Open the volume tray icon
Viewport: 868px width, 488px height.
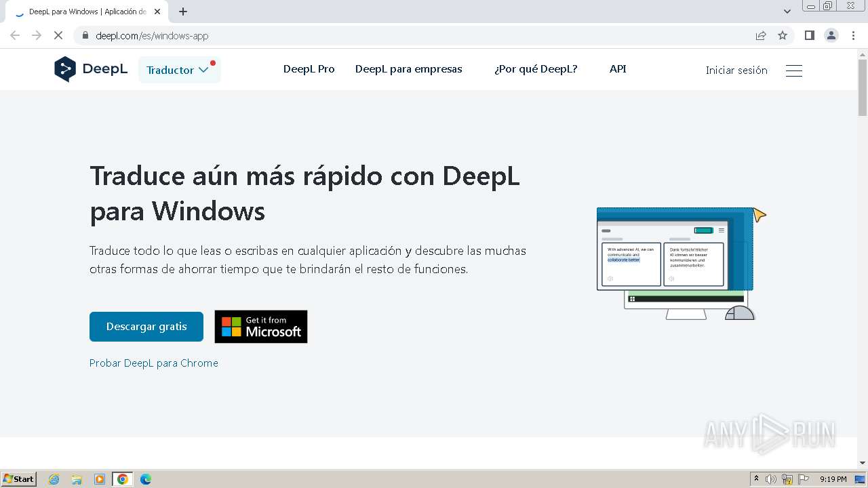pos(771,479)
